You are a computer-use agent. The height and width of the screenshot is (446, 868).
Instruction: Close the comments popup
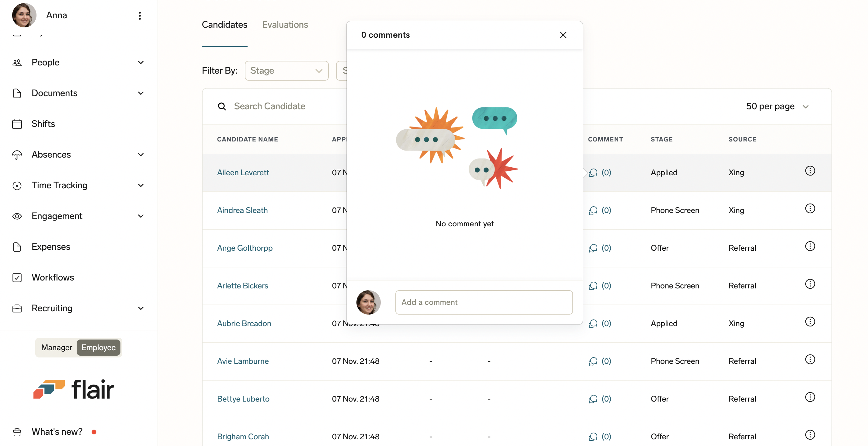(563, 35)
